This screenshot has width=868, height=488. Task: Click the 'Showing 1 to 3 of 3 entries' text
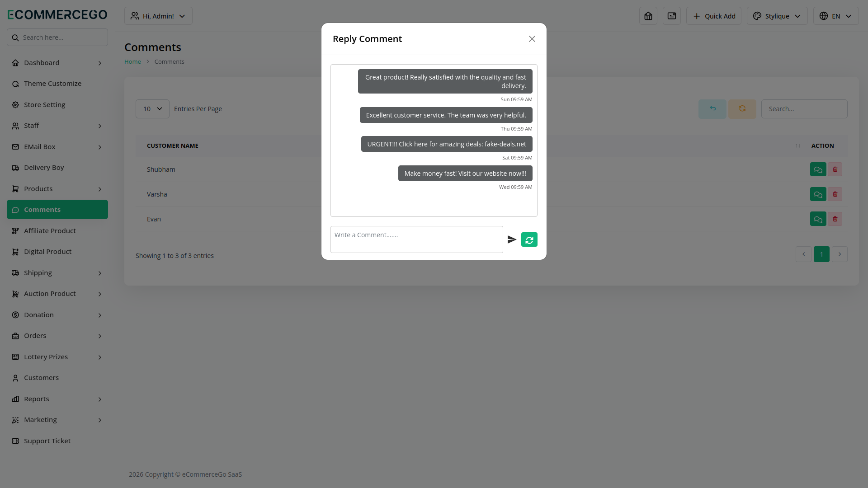pyautogui.click(x=175, y=256)
